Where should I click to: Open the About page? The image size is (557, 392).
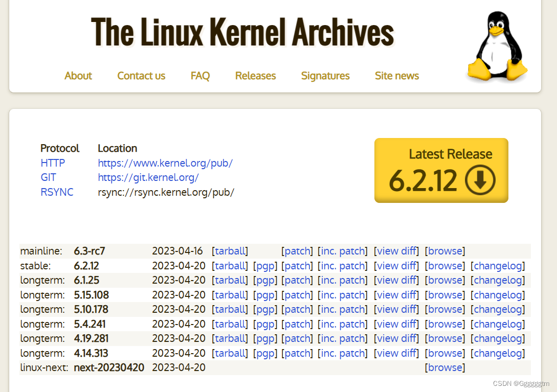pyautogui.click(x=78, y=76)
